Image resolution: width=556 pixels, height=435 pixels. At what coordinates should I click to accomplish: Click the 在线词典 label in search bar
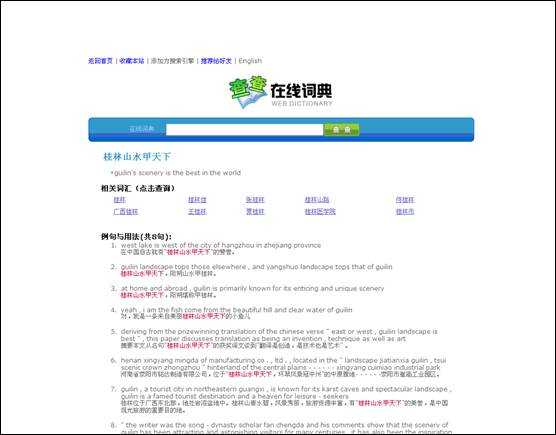[141, 129]
